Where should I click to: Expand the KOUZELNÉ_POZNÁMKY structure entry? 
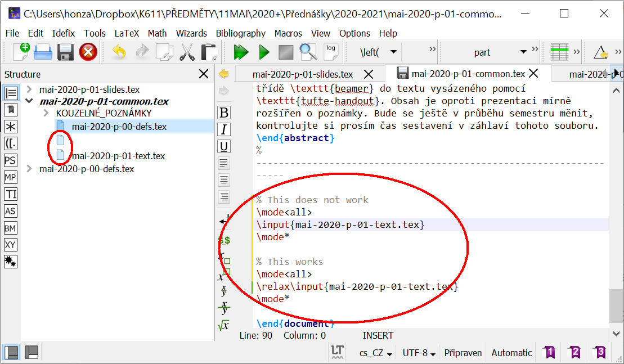point(45,112)
